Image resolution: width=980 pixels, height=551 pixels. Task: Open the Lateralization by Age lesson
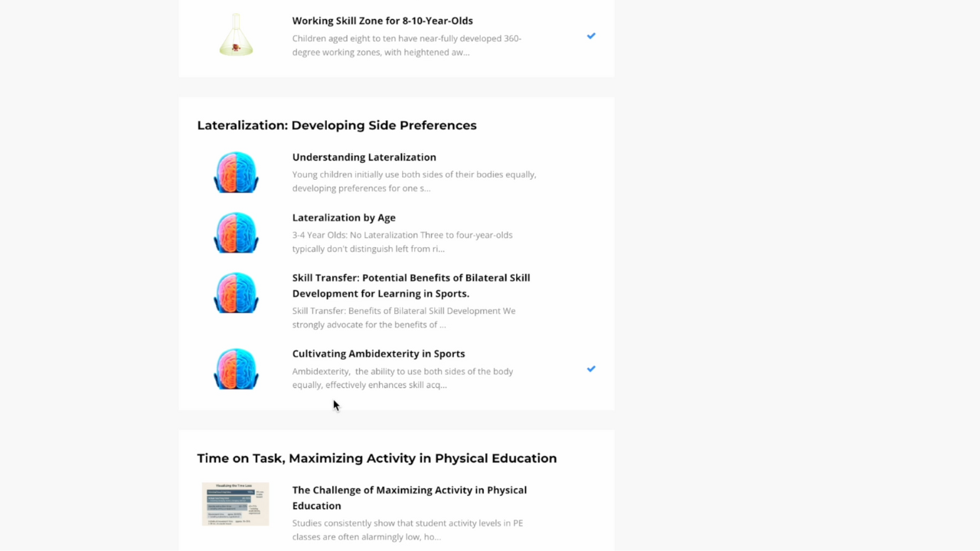pos(343,217)
